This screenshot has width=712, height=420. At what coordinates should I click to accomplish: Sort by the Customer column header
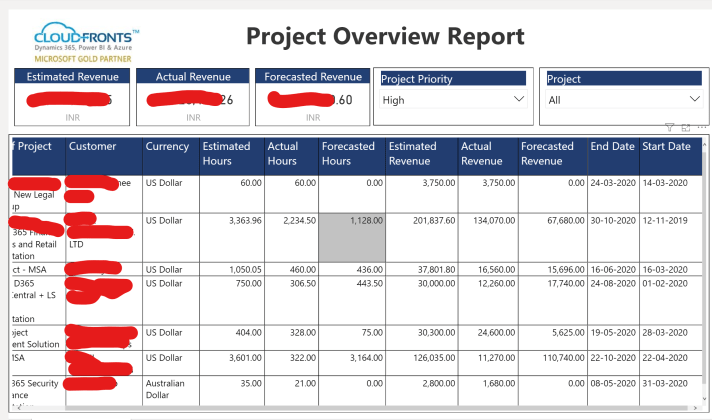click(93, 147)
